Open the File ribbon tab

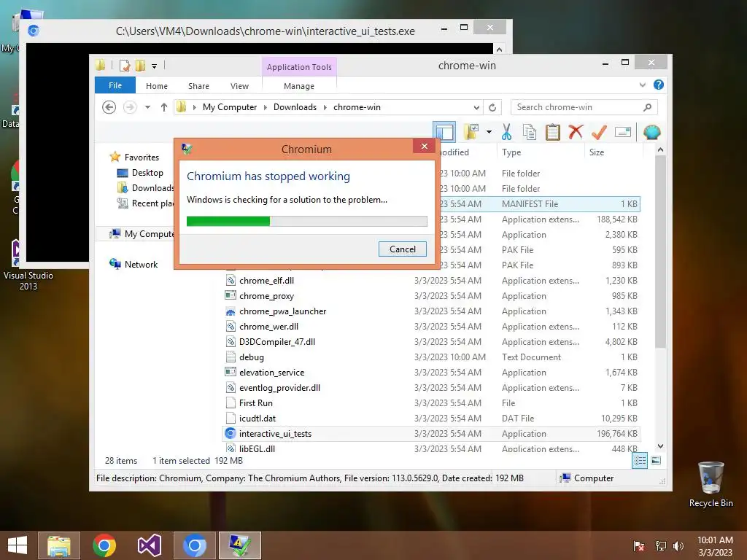point(115,85)
